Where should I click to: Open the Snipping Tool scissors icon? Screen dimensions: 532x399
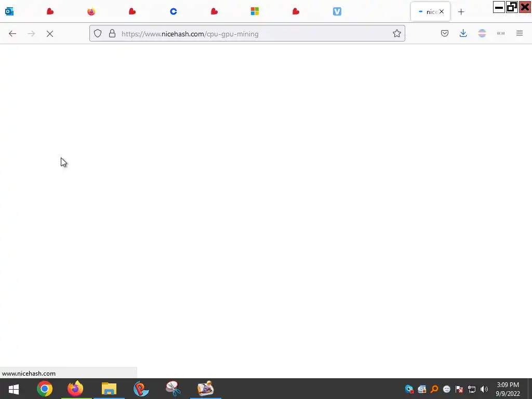tap(173, 389)
